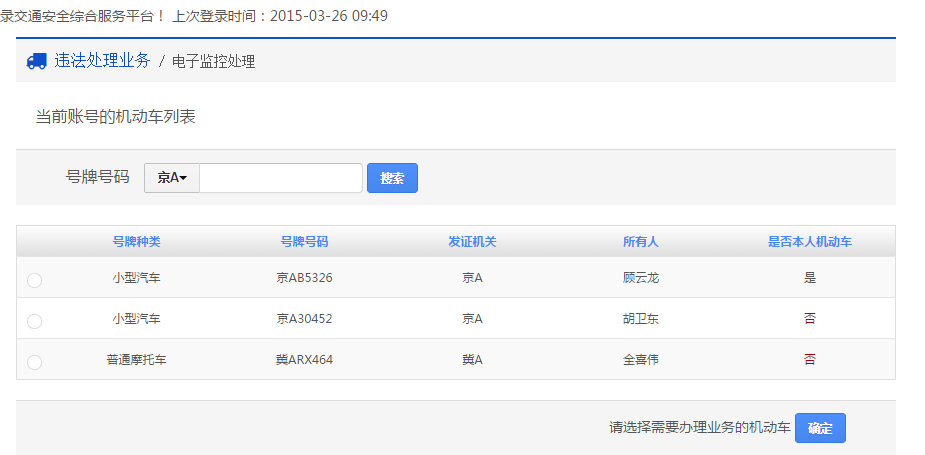Screen dimensions: 925x455
Task: Sort by 号牌种类 column header
Action: pos(136,242)
